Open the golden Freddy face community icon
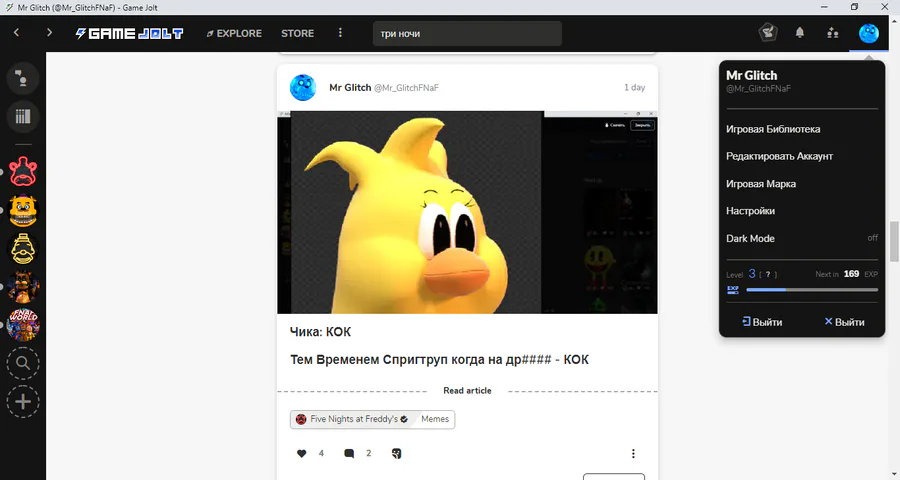This screenshot has height=480, width=900. (x=23, y=210)
